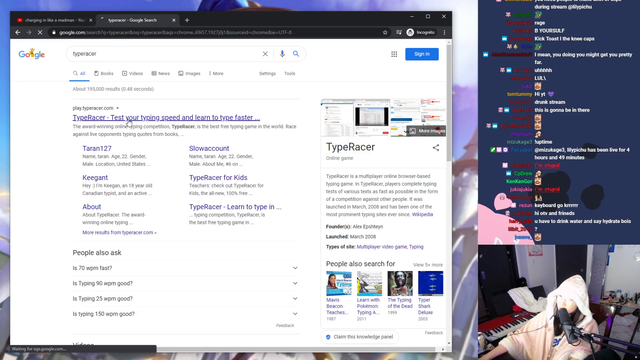The height and width of the screenshot is (360, 640).
Task: Click Claim this knowledge panel button
Action: tap(360, 337)
